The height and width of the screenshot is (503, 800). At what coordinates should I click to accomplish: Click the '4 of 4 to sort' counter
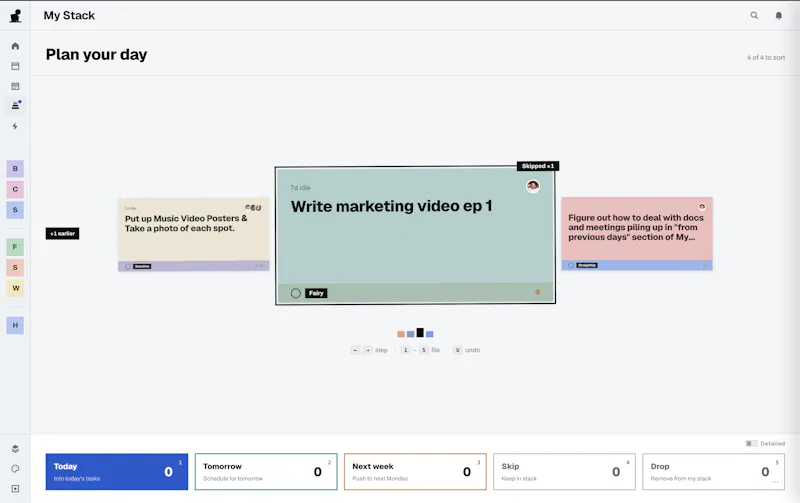pos(766,58)
